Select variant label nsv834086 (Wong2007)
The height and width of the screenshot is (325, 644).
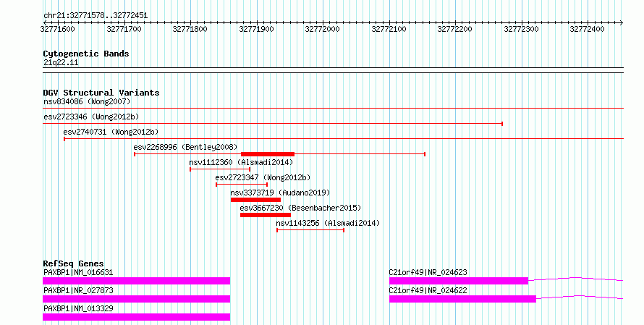click(x=87, y=101)
